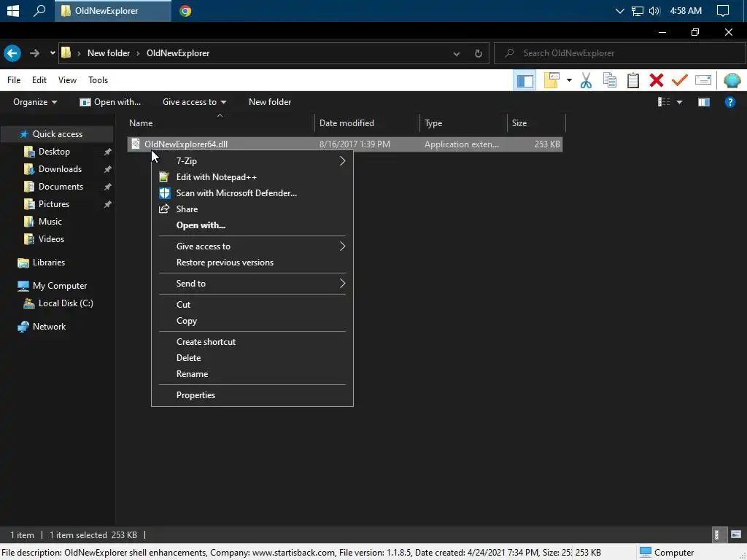Open Downloads in navigation pane
The image size is (747, 560).
coord(60,169)
